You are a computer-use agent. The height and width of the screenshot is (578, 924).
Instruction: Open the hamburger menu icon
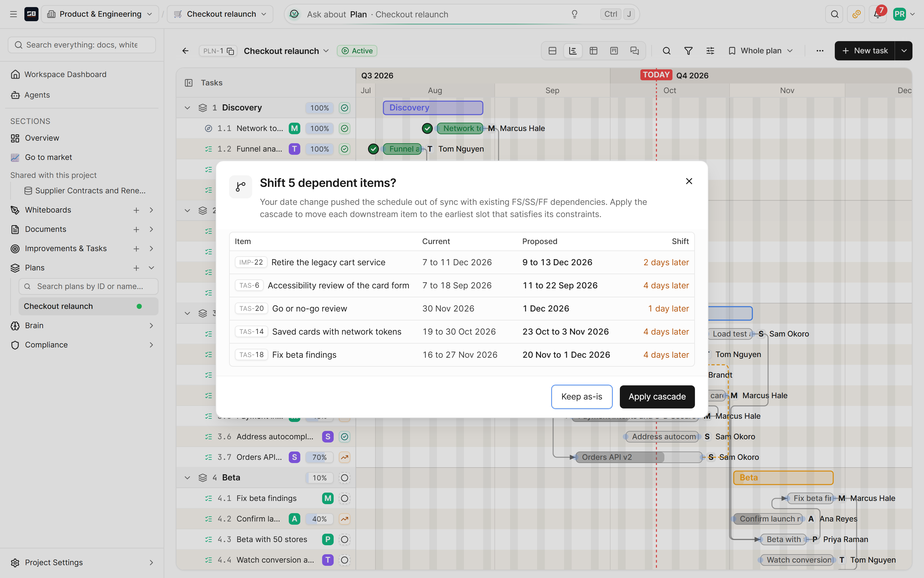point(13,14)
